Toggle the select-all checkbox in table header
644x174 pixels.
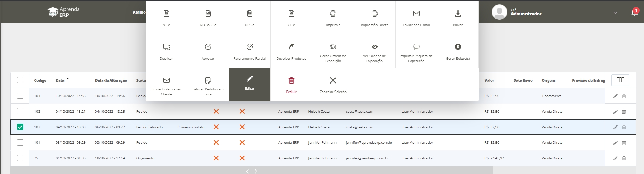point(20,80)
